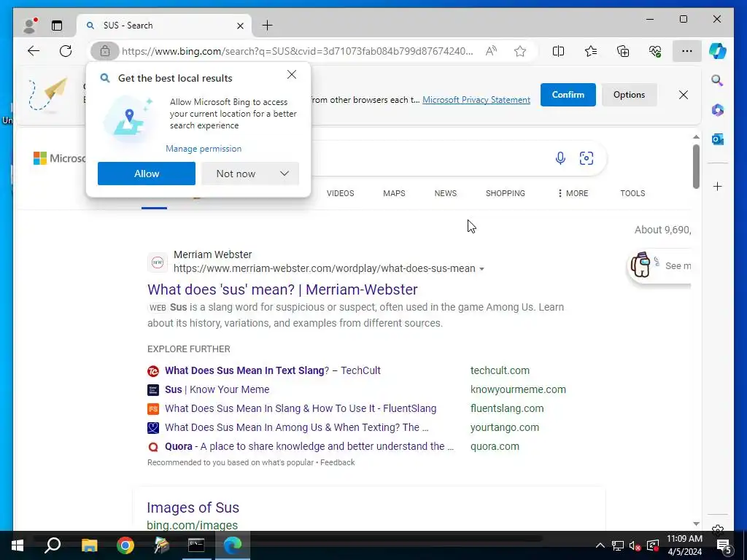
Task: Launch Google Chrome from taskbar
Action: click(125, 545)
